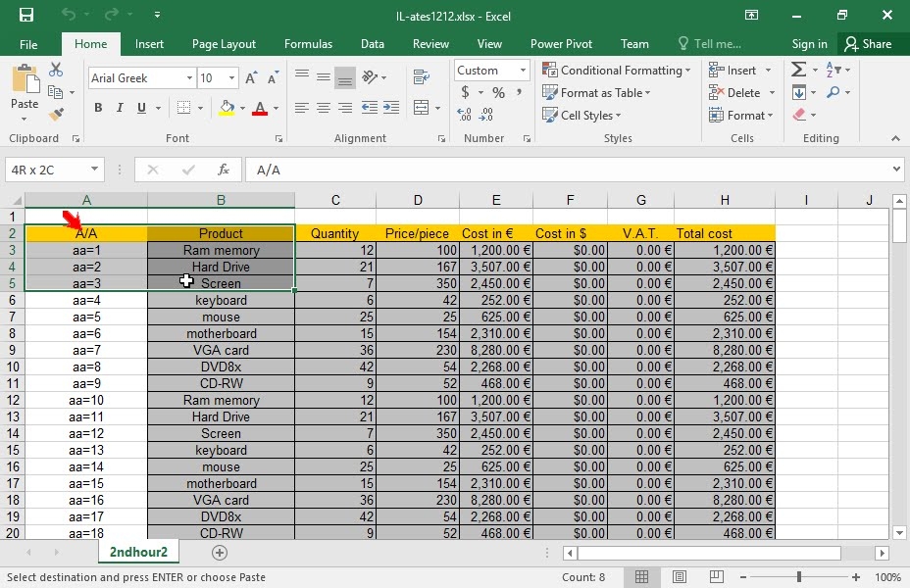Click the Sign in link
Screen dimensions: 910x588
[809, 44]
